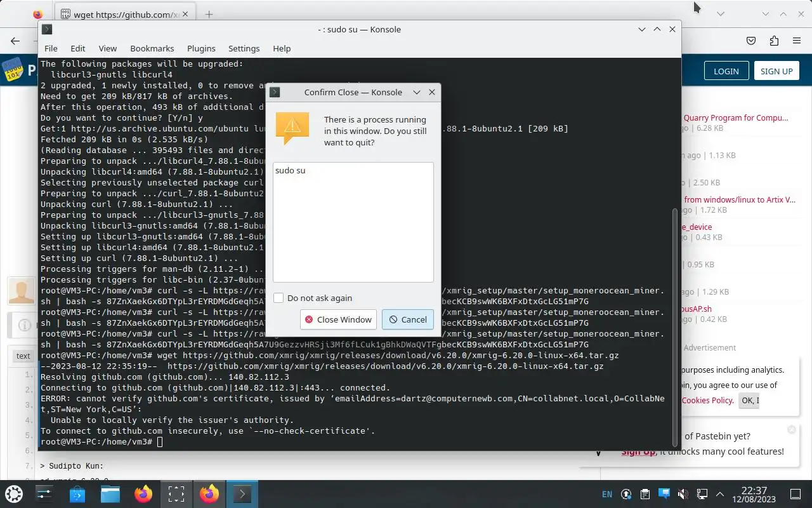Click the Save to Pocket icon
812x508 pixels.
coord(751,41)
